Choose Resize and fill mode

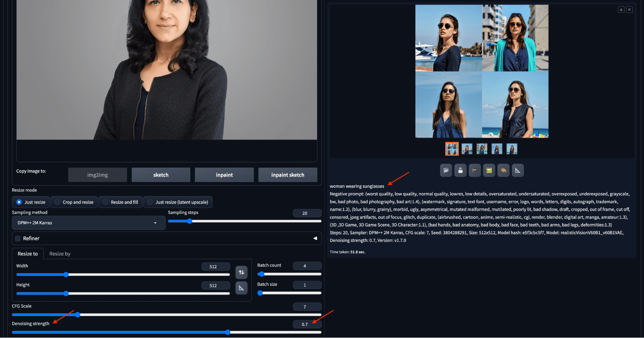[x=120, y=202]
